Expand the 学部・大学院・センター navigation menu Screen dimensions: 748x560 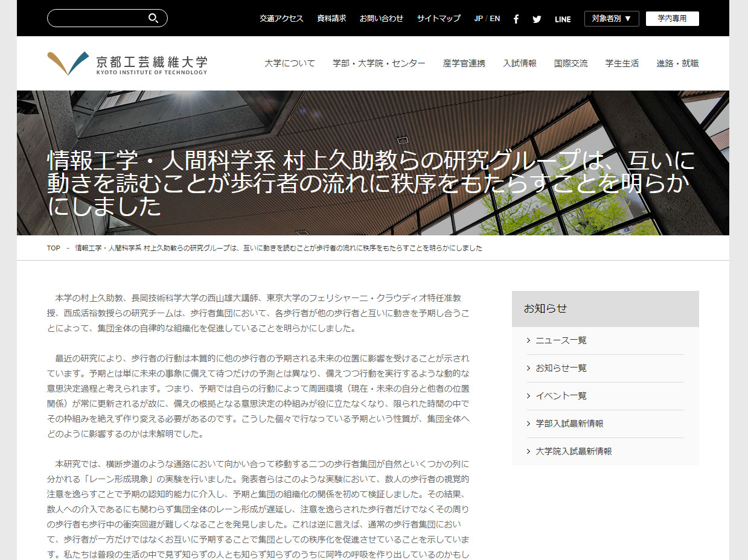click(x=379, y=63)
